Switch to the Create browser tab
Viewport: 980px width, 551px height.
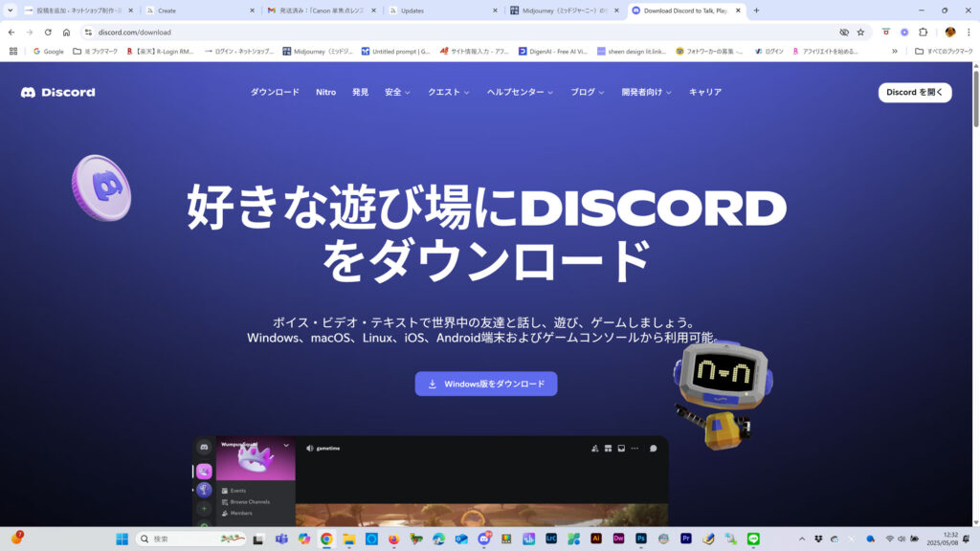201,11
